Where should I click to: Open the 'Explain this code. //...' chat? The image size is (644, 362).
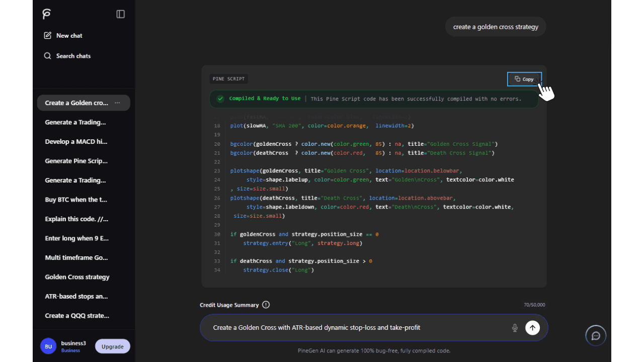pyautogui.click(x=76, y=219)
